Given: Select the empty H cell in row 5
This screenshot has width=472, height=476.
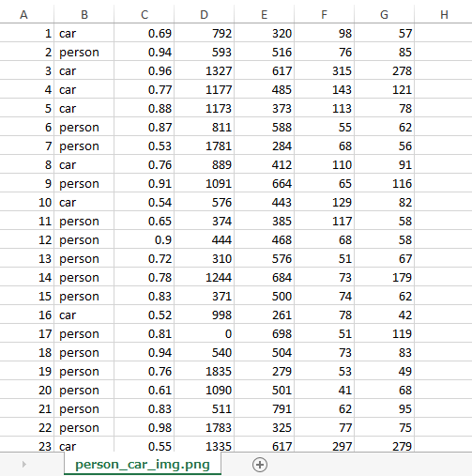Looking at the screenshot, I should tap(444, 108).
